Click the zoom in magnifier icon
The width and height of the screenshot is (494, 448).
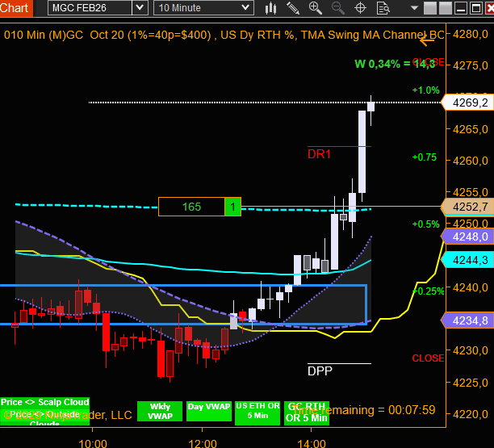pos(316,8)
